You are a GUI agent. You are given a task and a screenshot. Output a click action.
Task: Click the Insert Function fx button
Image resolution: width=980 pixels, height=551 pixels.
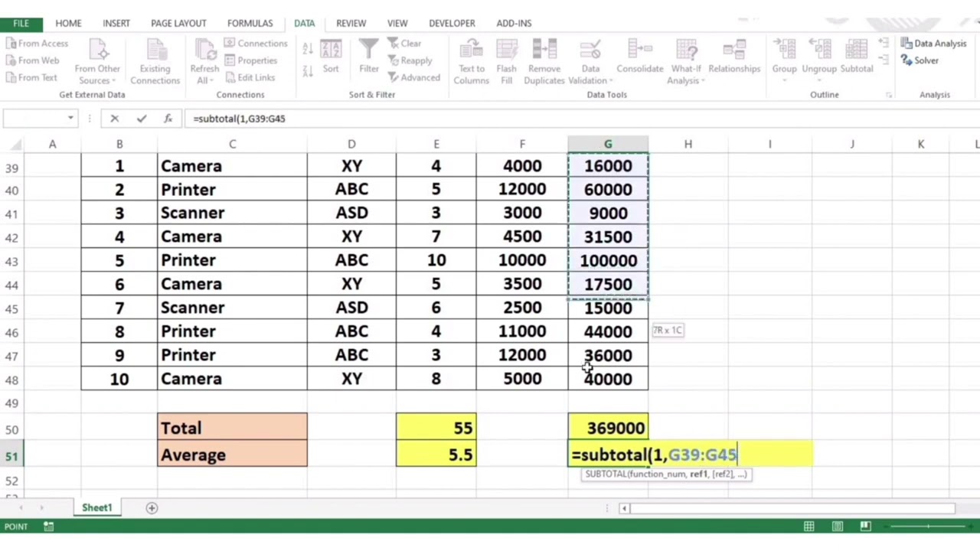click(168, 119)
